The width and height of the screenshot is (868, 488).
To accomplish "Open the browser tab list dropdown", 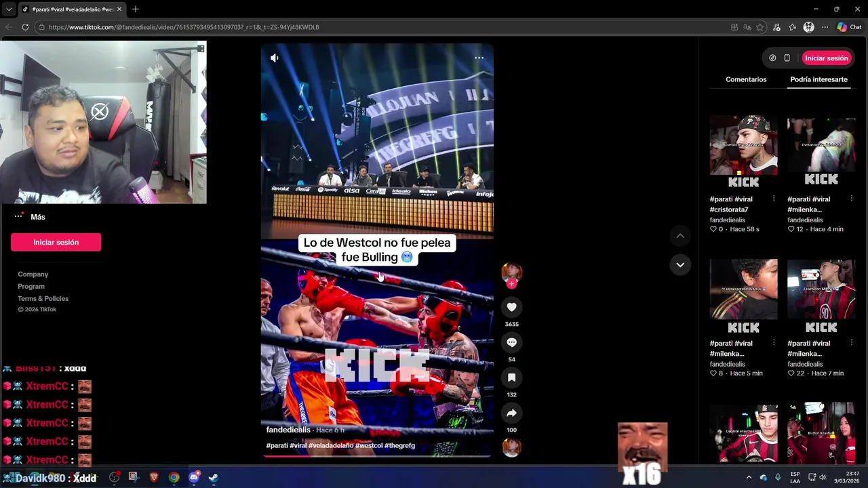I will (x=8, y=9).
